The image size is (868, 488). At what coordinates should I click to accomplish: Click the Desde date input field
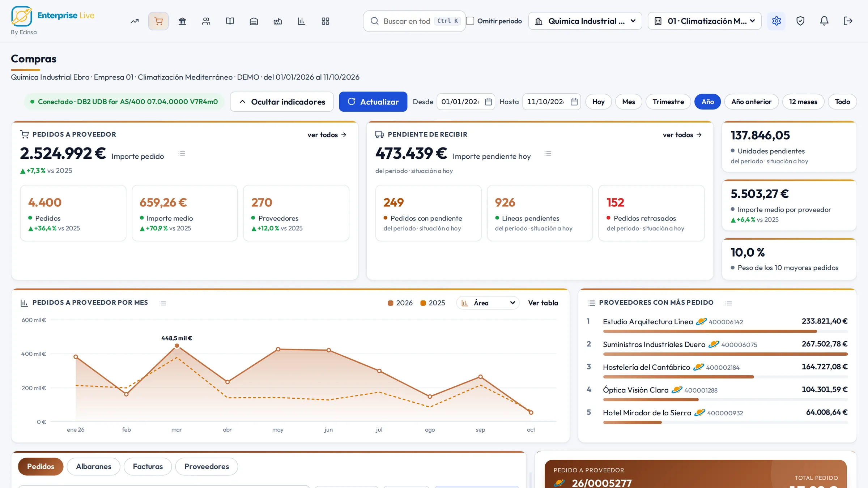pos(466,102)
